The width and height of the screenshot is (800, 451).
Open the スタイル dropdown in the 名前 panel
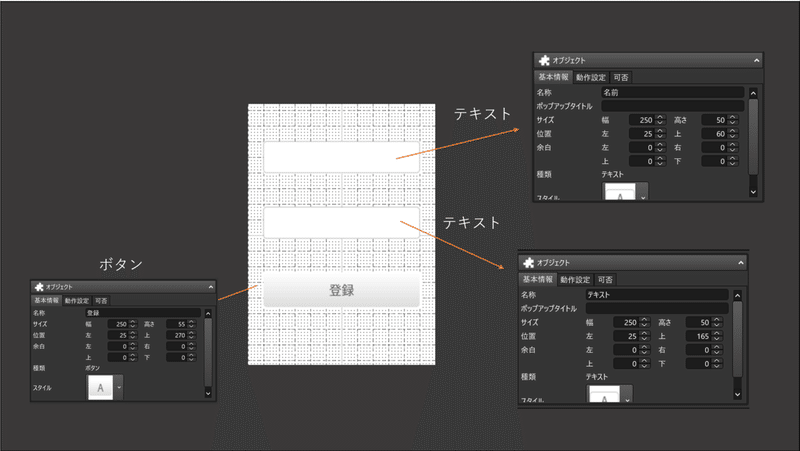click(x=643, y=192)
